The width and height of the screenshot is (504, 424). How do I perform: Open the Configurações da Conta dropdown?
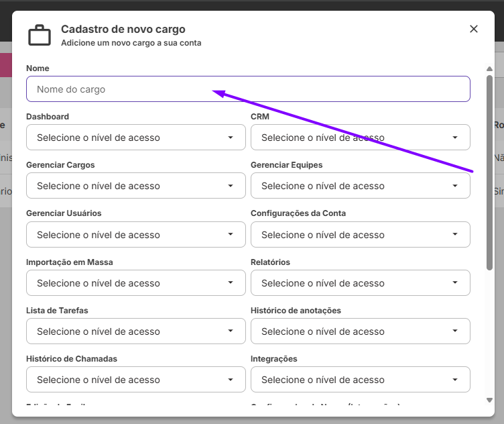click(x=361, y=235)
